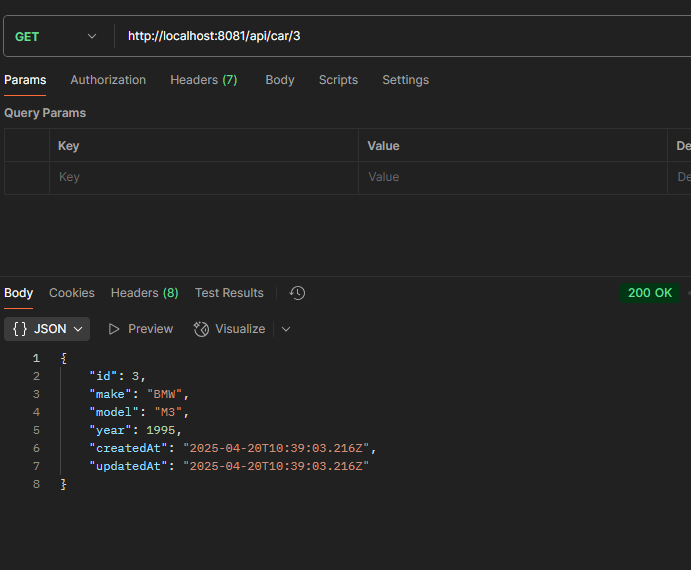Open the Authorization tab
Screen dimensions: 691x570
click(x=108, y=80)
